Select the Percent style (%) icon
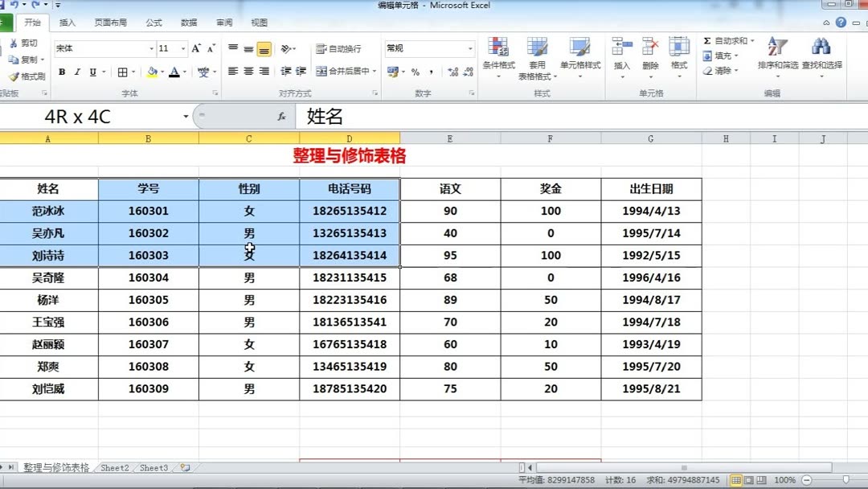 point(415,72)
